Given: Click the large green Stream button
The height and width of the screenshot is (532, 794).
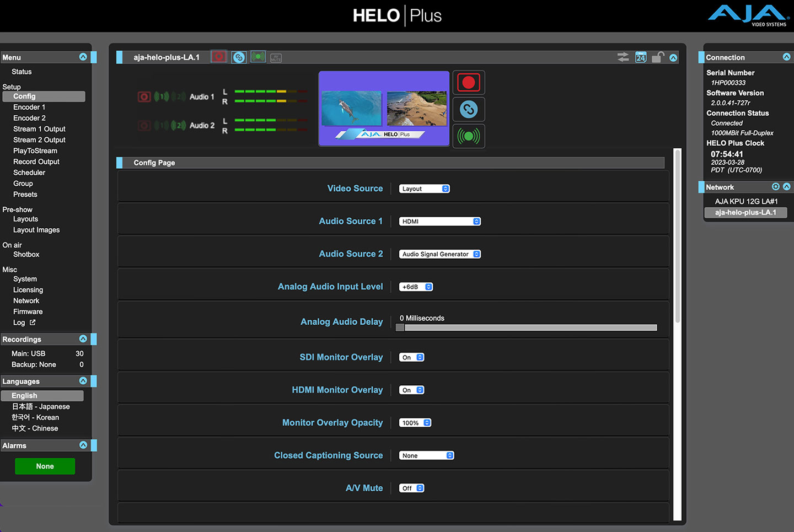Looking at the screenshot, I should click(x=469, y=136).
